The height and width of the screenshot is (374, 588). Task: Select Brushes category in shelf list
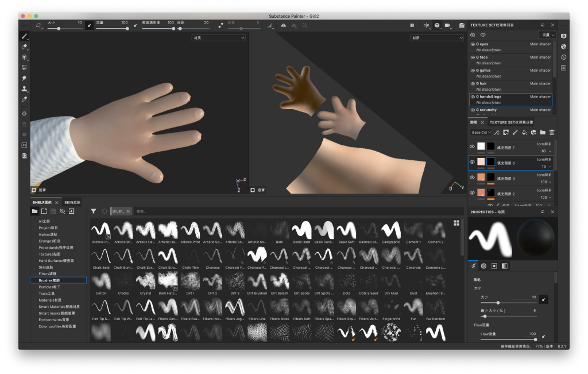click(x=58, y=280)
